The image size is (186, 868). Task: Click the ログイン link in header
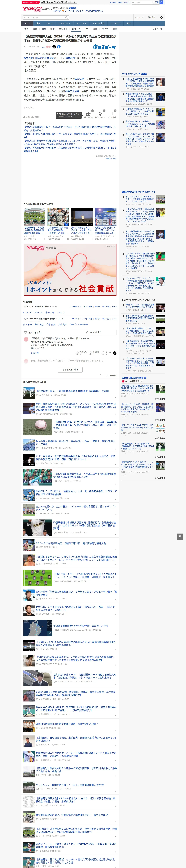(x=57, y=11)
